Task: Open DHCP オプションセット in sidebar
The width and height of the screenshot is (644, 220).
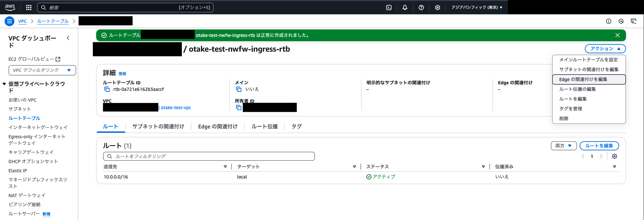Action: click(x=33, y=161)
